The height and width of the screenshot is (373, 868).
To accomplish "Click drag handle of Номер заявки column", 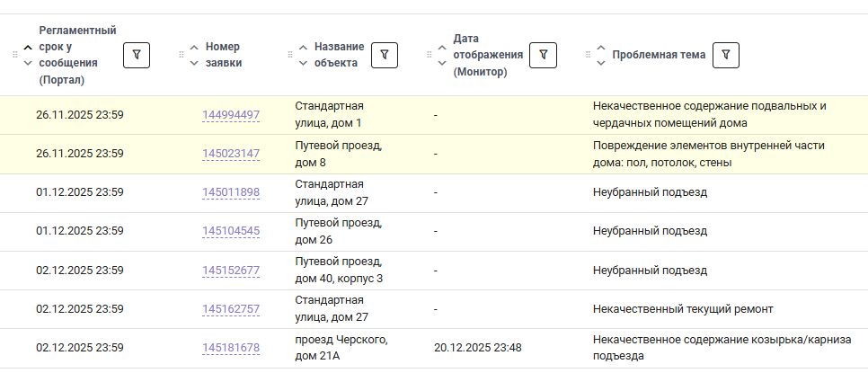I will (182, 55).
